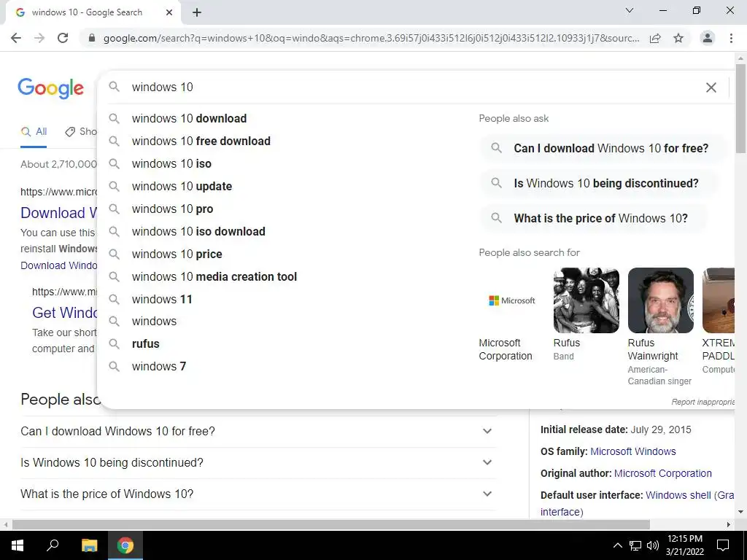747x560 pixels.
Task: Open the taskbar clock and date
Action: pos(684,545)
